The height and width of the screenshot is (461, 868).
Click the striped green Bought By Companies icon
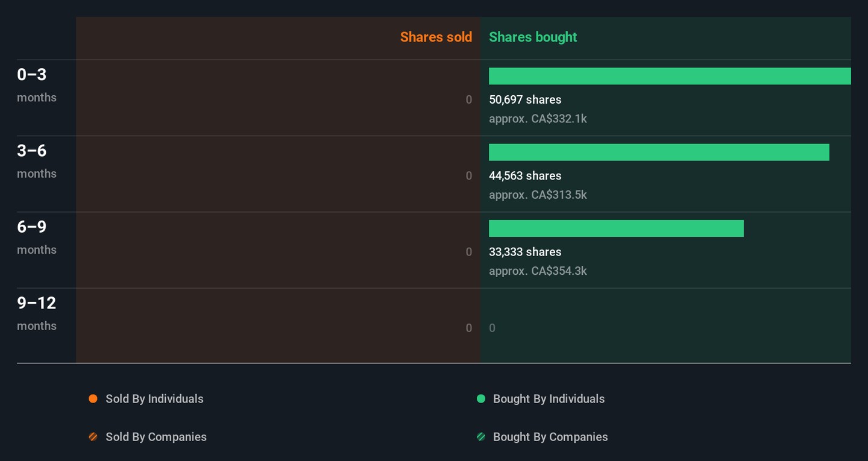click(x=481, y=437)
